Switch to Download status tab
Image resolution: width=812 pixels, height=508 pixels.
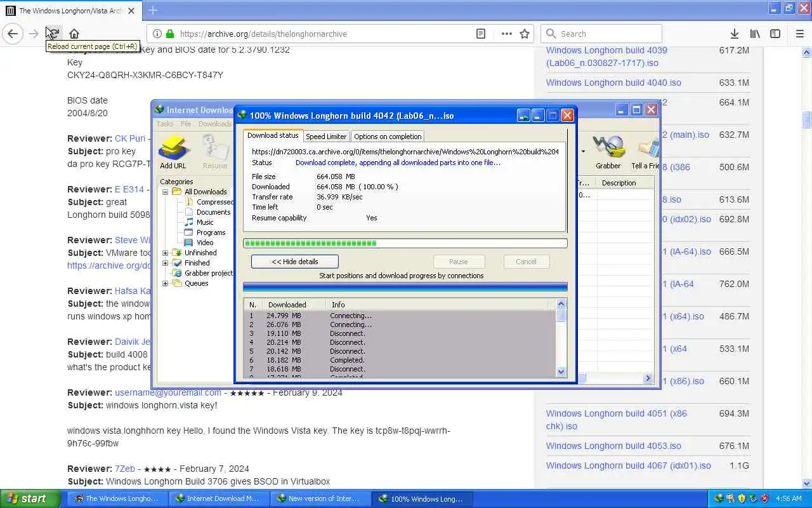[x=273, y=136]
